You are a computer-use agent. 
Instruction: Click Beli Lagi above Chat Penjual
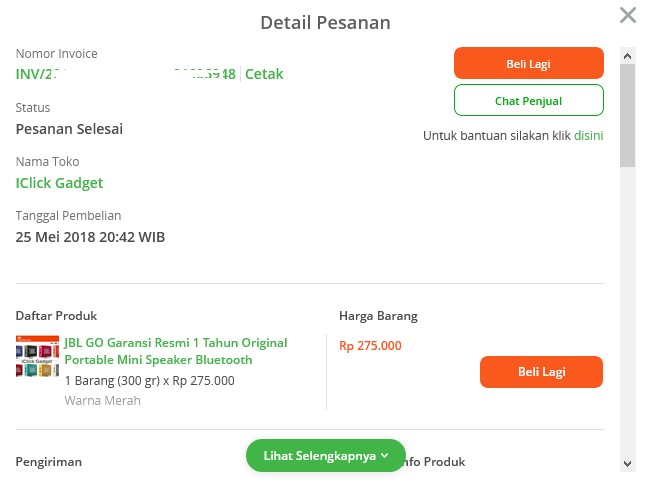[x=529, y=63]
